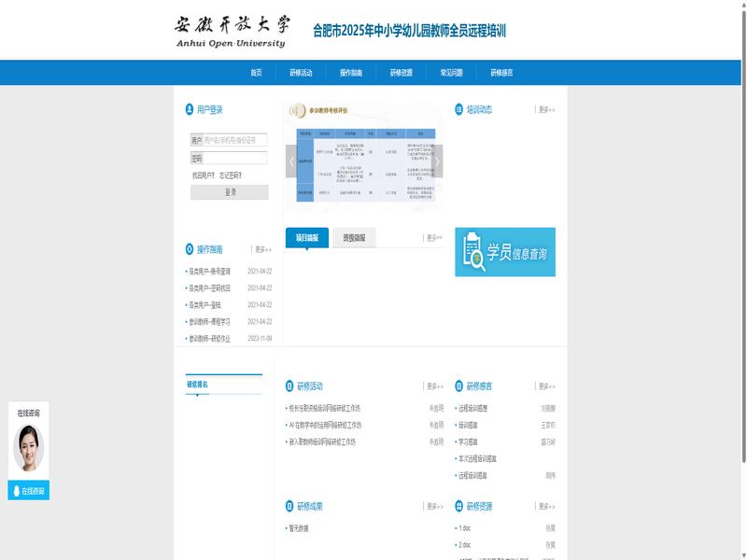Screen dimensions: 747x560
Task: Click the 用户登录 user icon
Action: (x=190, y=109)
